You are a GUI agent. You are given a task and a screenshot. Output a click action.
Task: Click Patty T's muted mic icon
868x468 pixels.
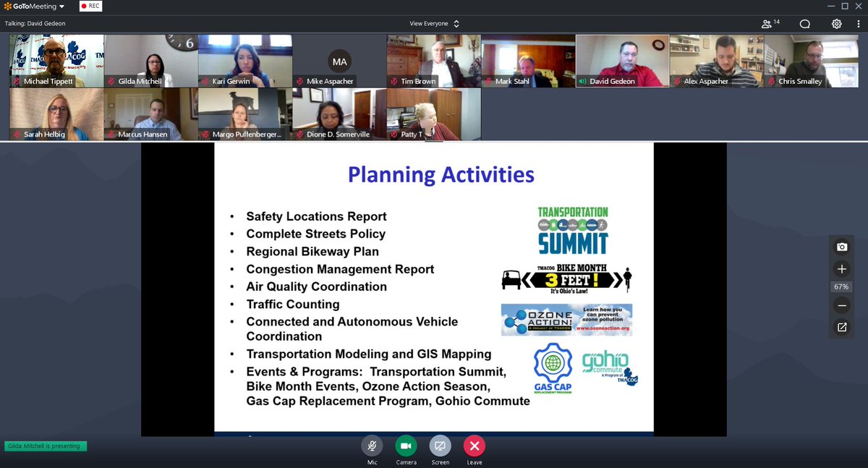(394, 135)
